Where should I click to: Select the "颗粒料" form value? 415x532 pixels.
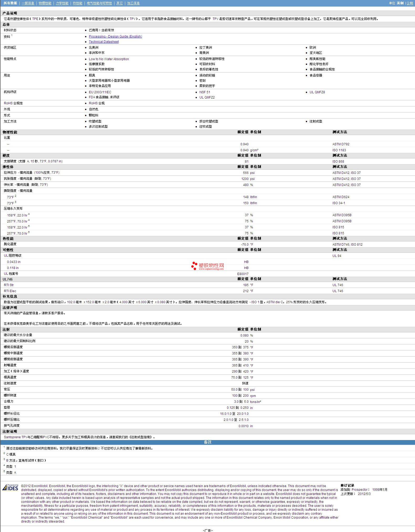click(x=93, y=115)
